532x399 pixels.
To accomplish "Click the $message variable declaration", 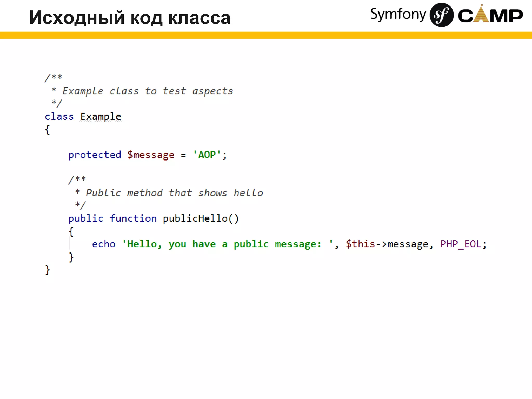I will point(151,155).
